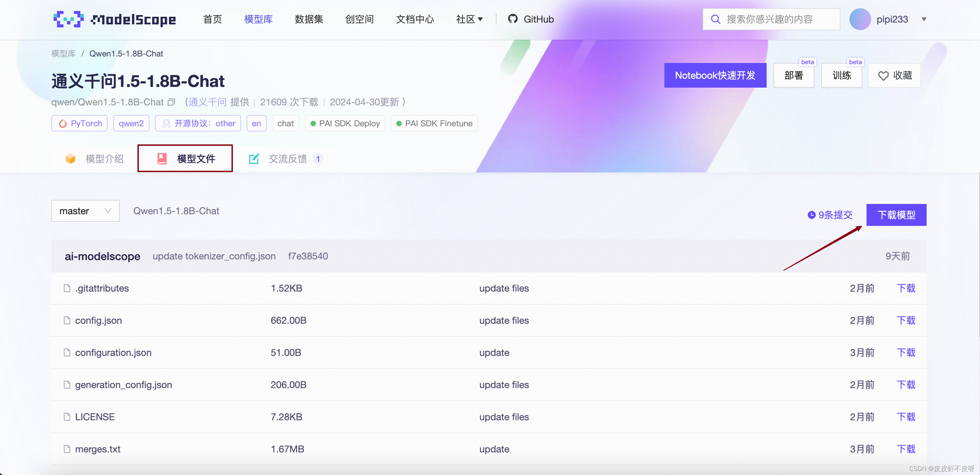Click the search magnifier icon
The image size is (980, 475).
(x=716, y=19)
